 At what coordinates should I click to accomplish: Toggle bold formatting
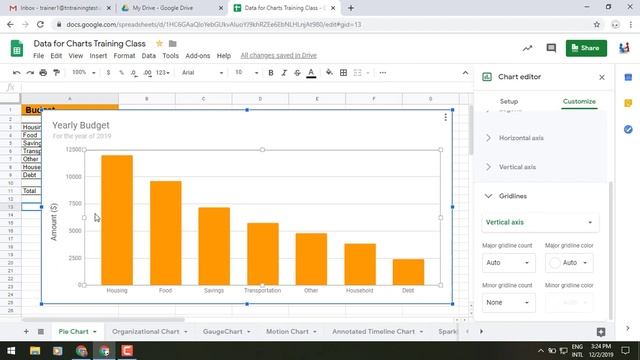coord(271,73)
